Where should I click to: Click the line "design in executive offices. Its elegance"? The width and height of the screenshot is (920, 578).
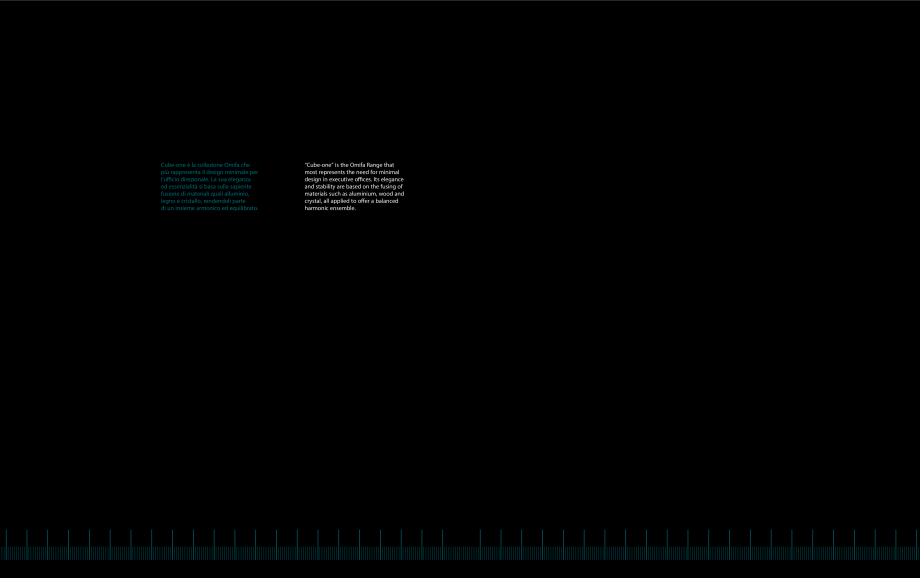click(354, 178)
